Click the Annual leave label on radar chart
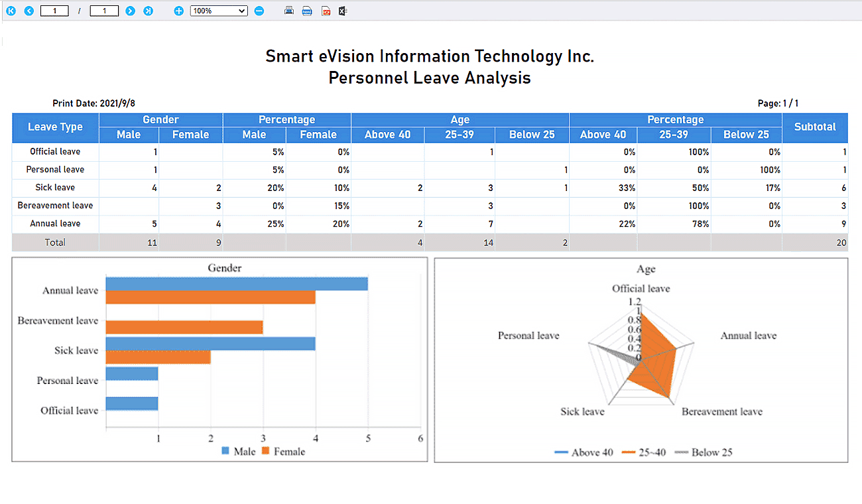 pos(749,336)
